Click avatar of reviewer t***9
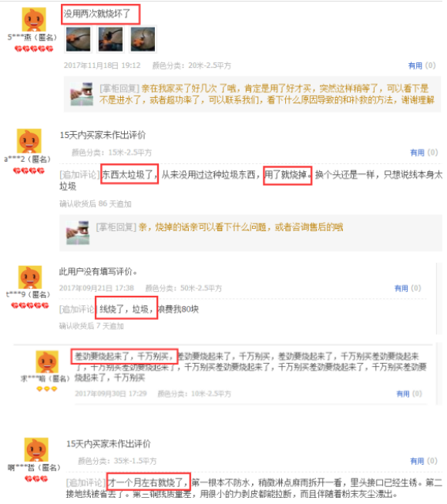447x504 pixels. 30,277
